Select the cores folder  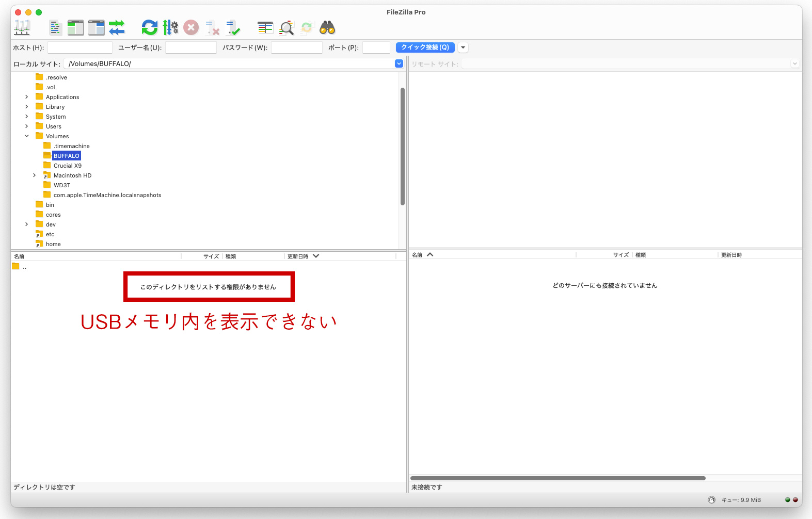(53, 215)
